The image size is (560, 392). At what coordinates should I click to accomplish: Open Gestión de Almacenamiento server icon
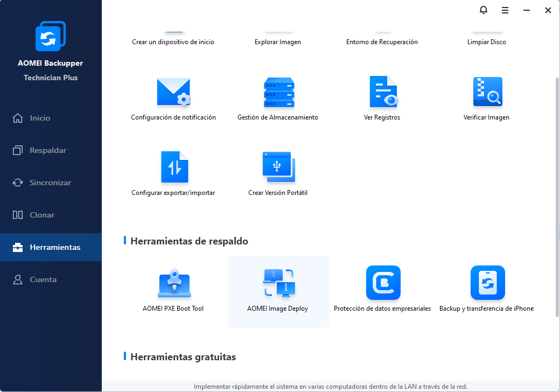pos(279,92)
